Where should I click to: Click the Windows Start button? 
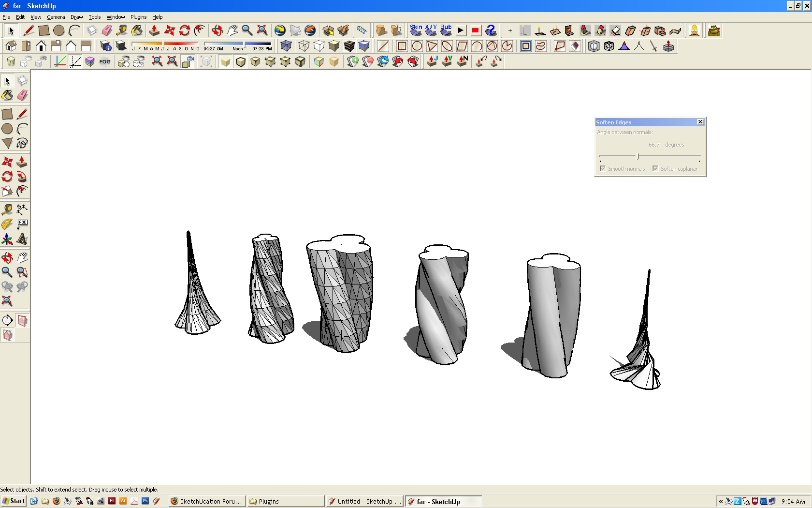click(14, 501)
